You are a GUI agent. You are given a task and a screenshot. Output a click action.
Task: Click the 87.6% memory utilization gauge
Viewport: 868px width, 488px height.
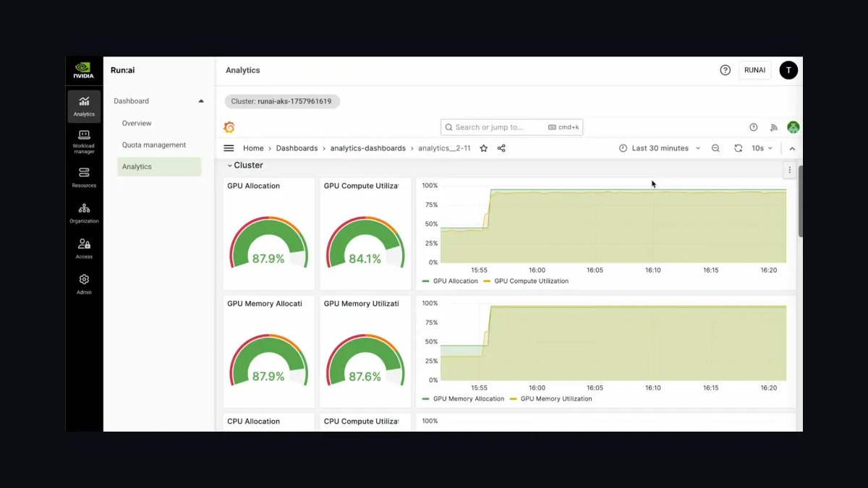click(365, 360)
